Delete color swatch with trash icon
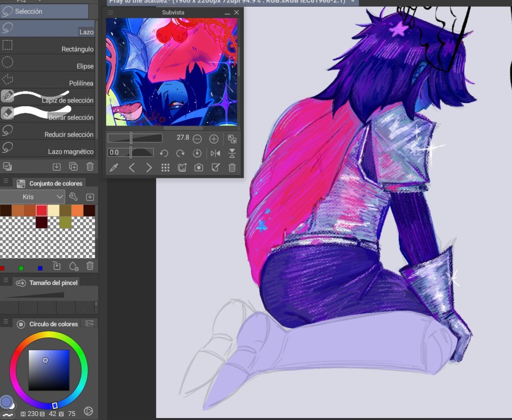The image size is (512, 420). click(x=90, y=266)
